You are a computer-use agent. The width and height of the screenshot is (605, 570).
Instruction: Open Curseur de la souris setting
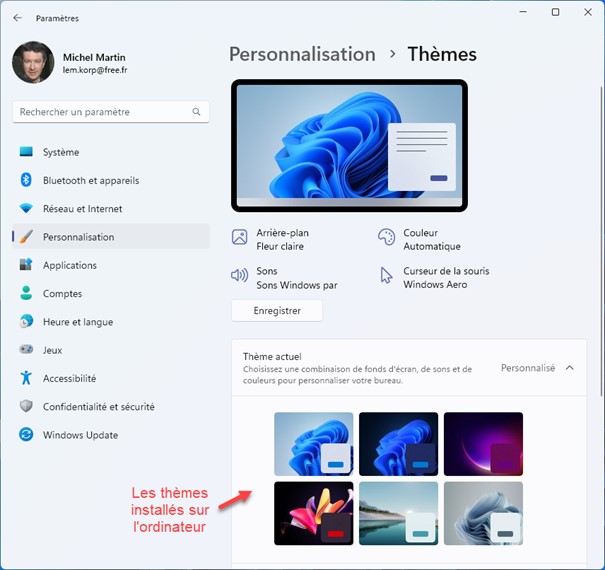(444, 278)
